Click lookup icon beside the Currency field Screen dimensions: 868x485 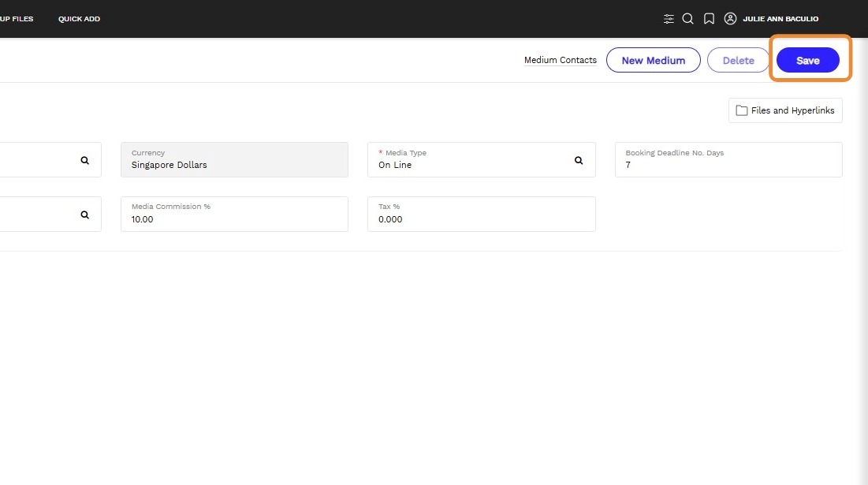pyautogui.click(x=84, y=160)
